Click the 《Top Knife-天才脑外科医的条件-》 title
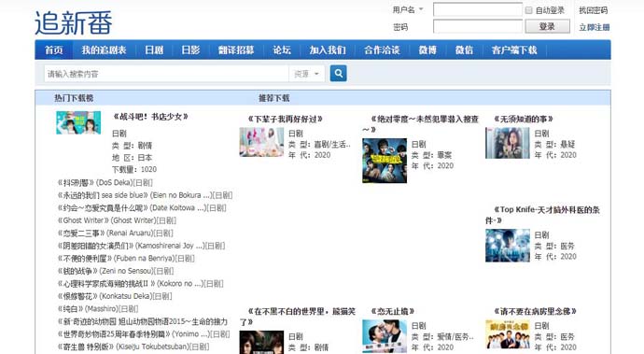The image size is (644, 354). pos(542,215)
